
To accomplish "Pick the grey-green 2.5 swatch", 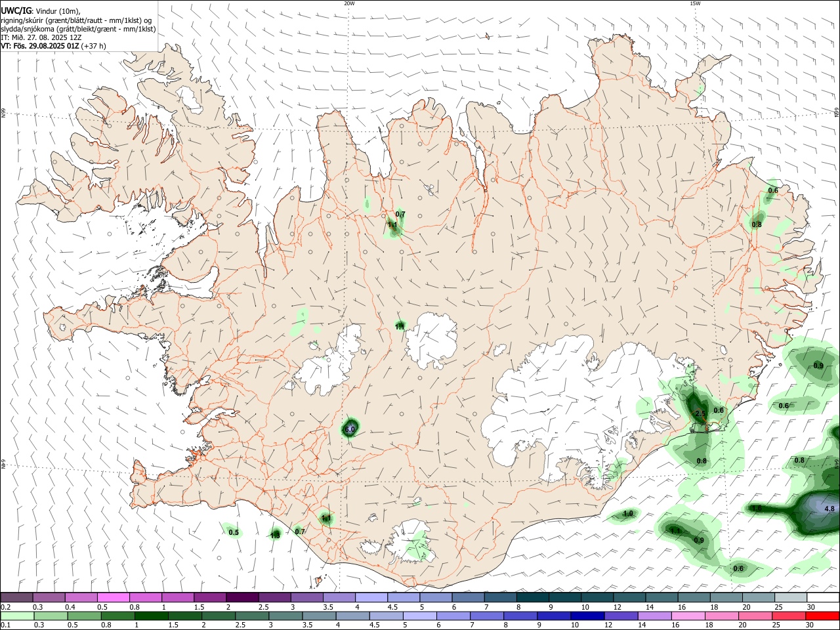I will click(252, 616).
